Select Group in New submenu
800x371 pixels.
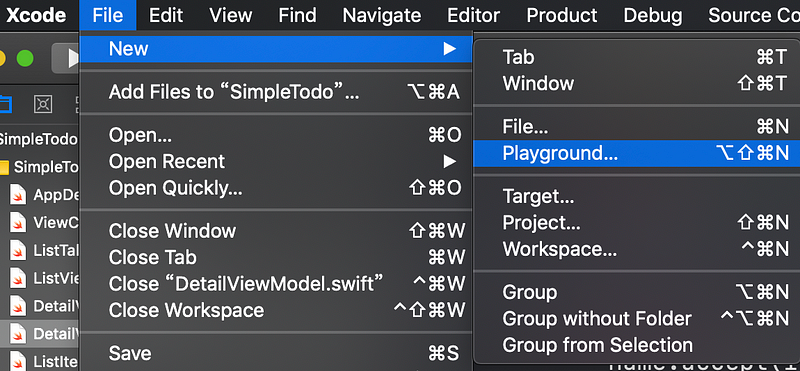click(x=637, y=292)
